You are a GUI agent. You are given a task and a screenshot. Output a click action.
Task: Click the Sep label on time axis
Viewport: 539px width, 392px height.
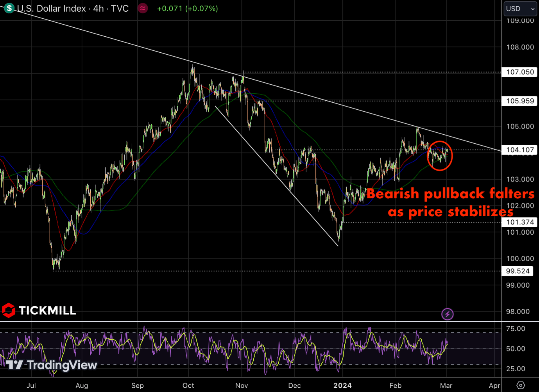[x=138, y=385]
